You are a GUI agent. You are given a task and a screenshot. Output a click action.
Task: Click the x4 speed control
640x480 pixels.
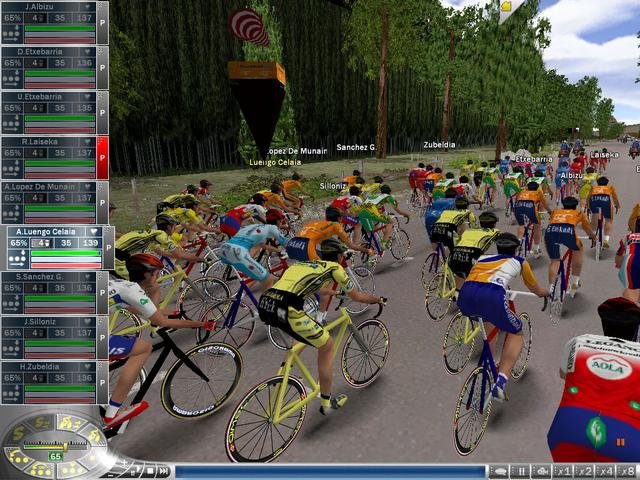tap(606, 471)
